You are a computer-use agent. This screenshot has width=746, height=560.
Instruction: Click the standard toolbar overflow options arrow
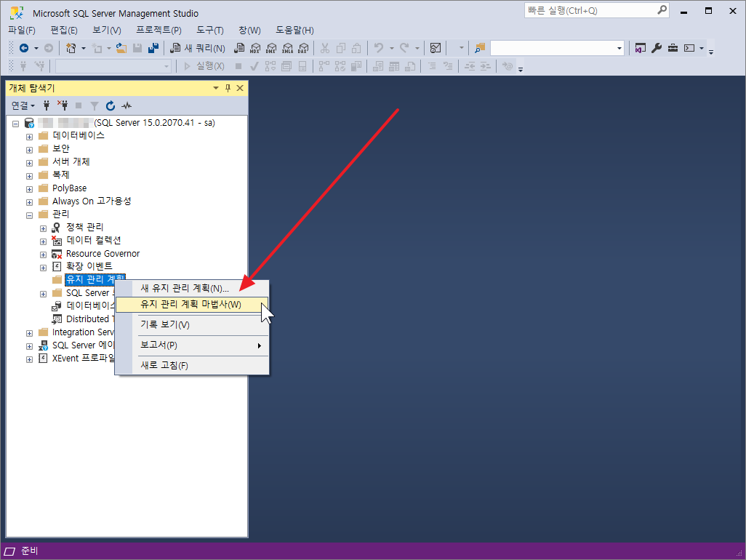(711, 52)
